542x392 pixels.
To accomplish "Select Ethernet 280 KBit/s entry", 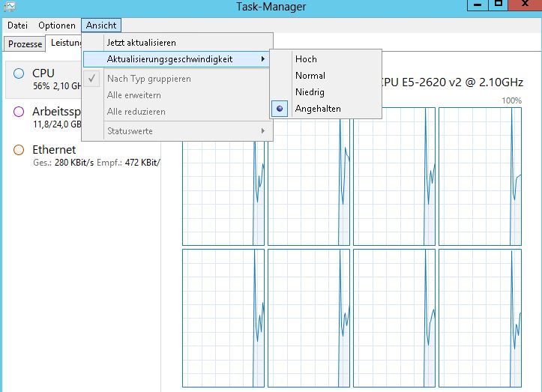I will pyautogui.click(x=83, y=156).
